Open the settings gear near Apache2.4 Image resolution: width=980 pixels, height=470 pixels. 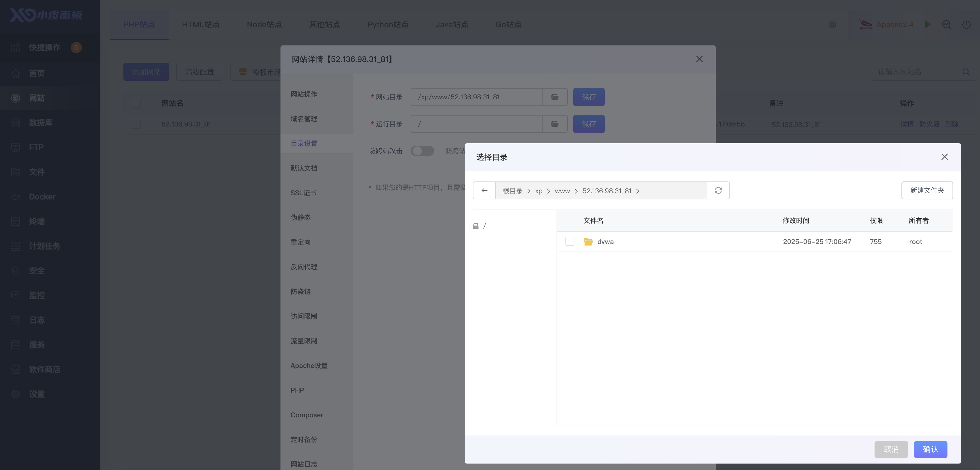coord(832,24)
